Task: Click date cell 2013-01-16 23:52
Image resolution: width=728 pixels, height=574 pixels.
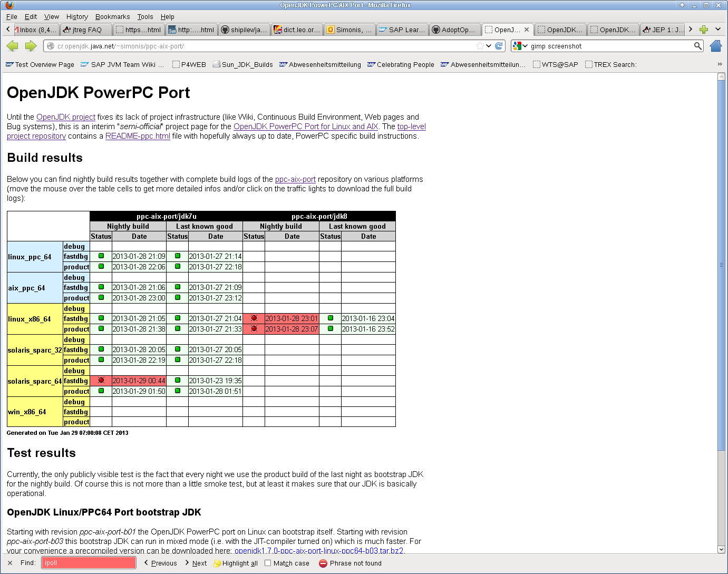Action: point(368,329)
